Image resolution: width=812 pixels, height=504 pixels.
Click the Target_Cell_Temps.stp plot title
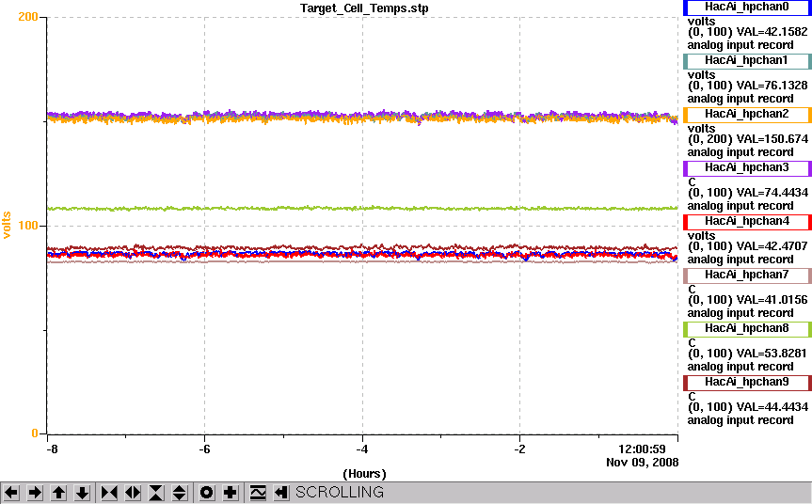pos(364,8)
